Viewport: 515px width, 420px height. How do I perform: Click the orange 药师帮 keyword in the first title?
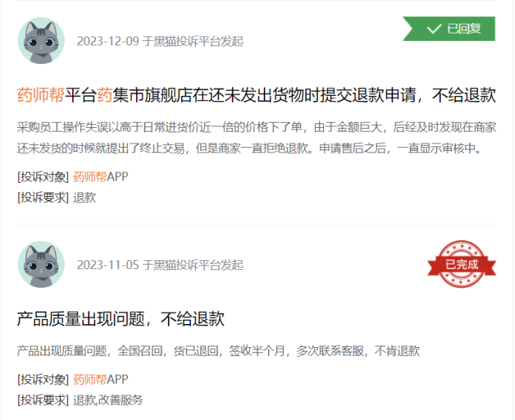click(41, 95)
